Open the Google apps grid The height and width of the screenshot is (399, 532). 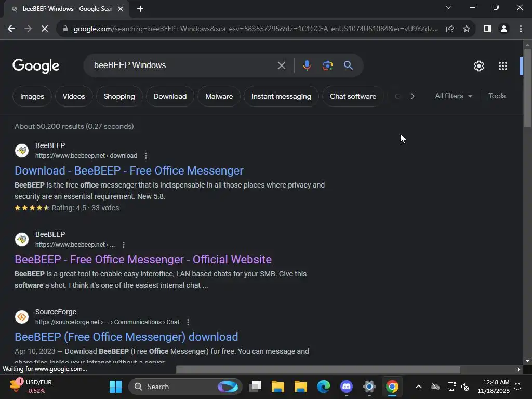[503, 66]
